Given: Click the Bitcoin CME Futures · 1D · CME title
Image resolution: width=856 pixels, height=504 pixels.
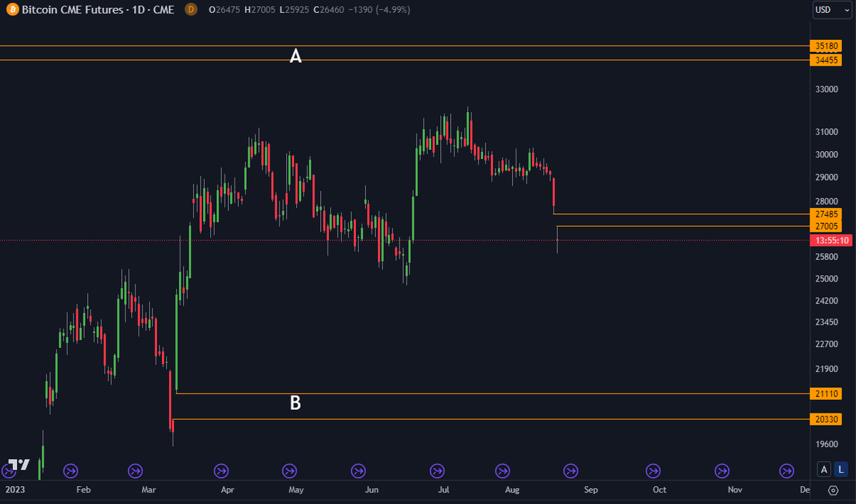Looking at the screenshot, I should pyautogui.click(x=98, y=10).
